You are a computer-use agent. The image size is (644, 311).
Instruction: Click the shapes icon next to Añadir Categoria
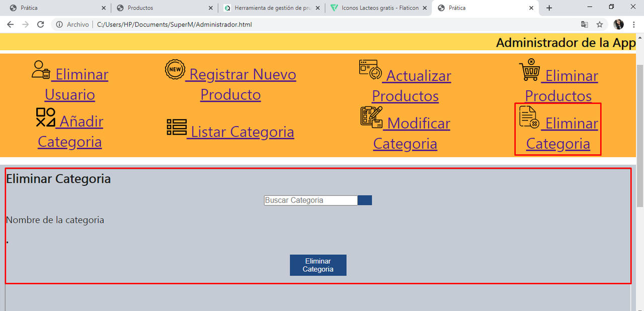45,117
